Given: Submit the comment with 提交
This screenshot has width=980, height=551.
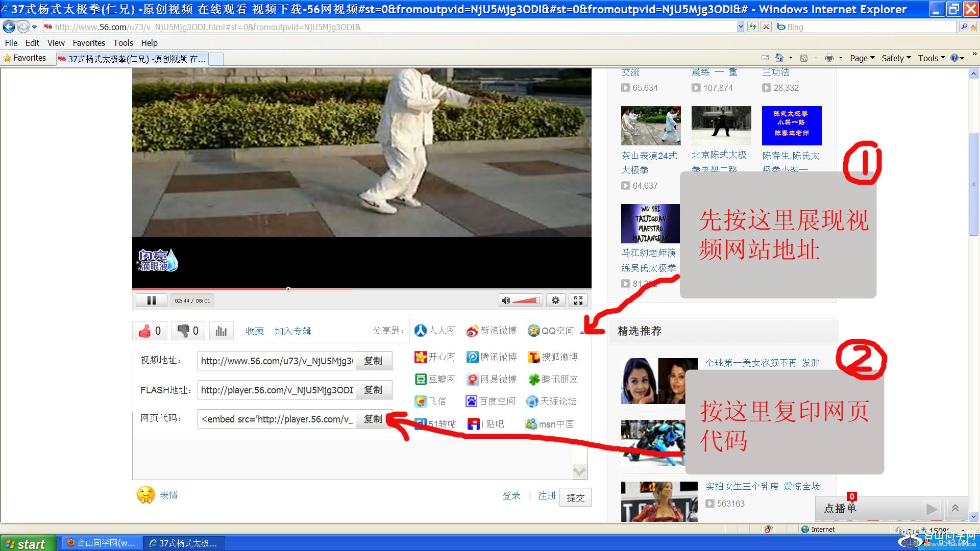Looking at the screenshot, I should pos(575,497).
